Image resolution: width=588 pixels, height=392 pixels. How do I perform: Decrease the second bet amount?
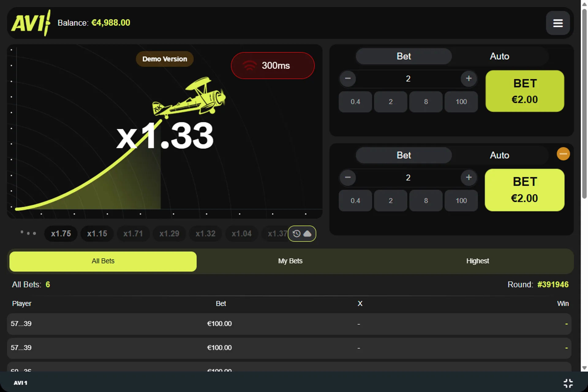click(348, 177)
